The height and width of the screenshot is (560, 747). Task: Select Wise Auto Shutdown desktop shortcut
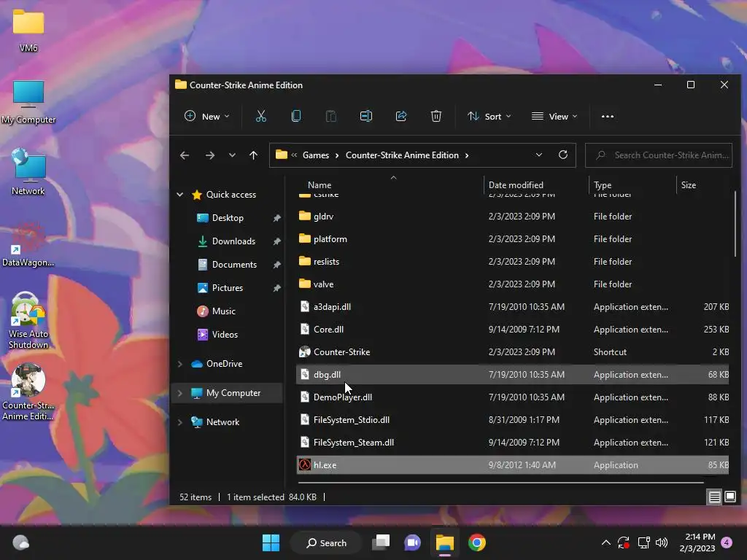pos(28,320)
